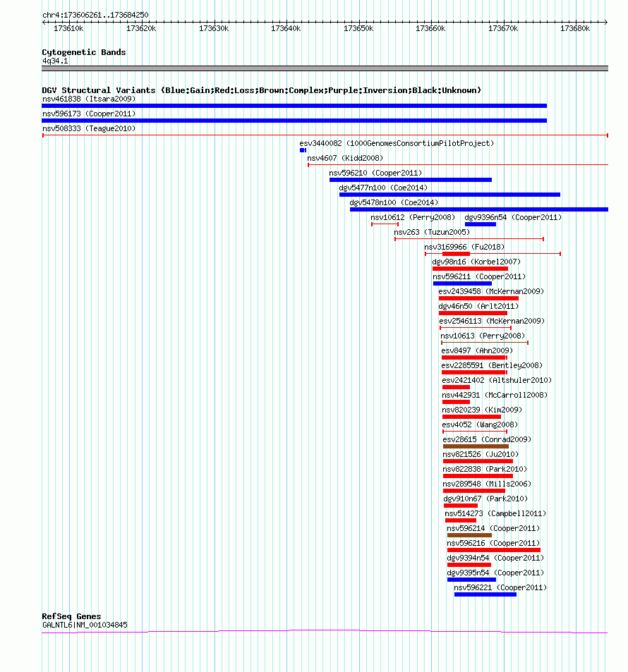This screenshot has height=672, width=628.
Task: Click the nsv508333 (Teague2010) label
Action: tap(89, 128)
